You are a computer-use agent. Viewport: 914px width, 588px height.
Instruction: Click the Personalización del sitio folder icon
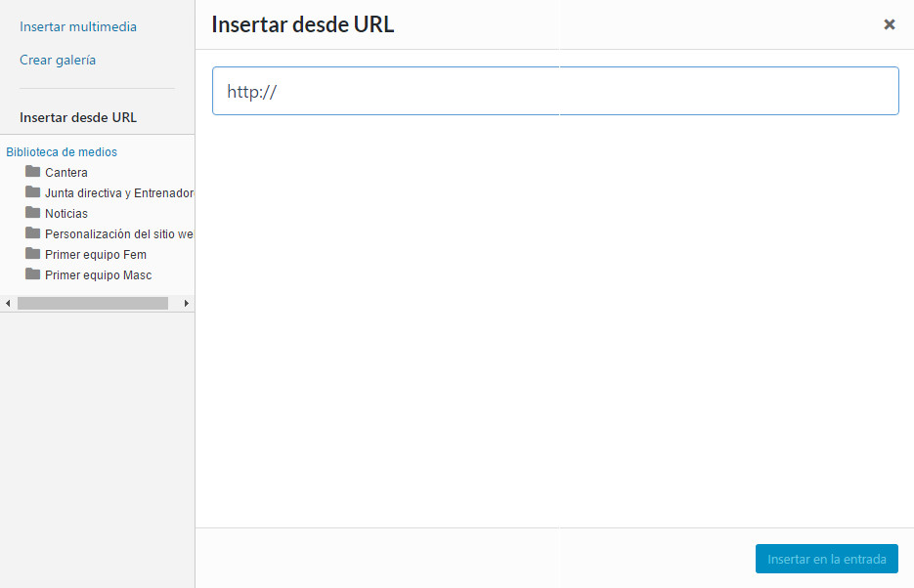(x=33, y=233)
